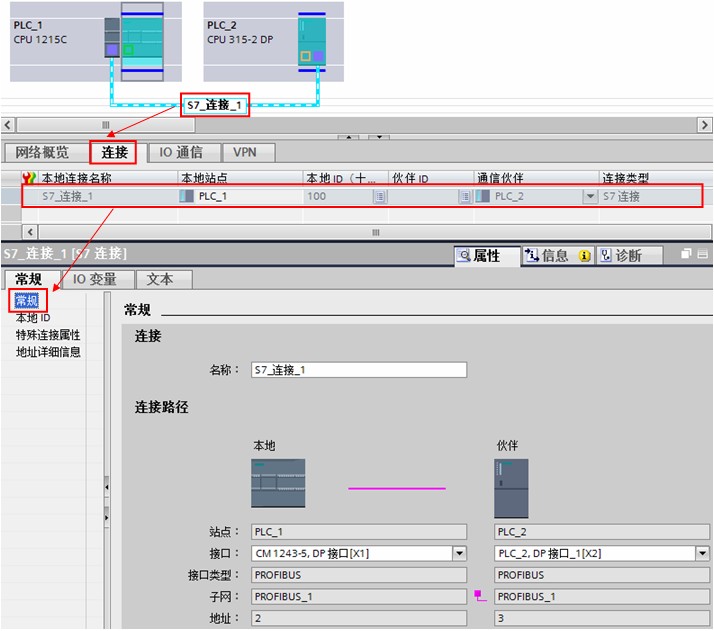Sort by 通信伙伴 column header
The height and width of the screenshot is (631, 714).
point(500,178)
